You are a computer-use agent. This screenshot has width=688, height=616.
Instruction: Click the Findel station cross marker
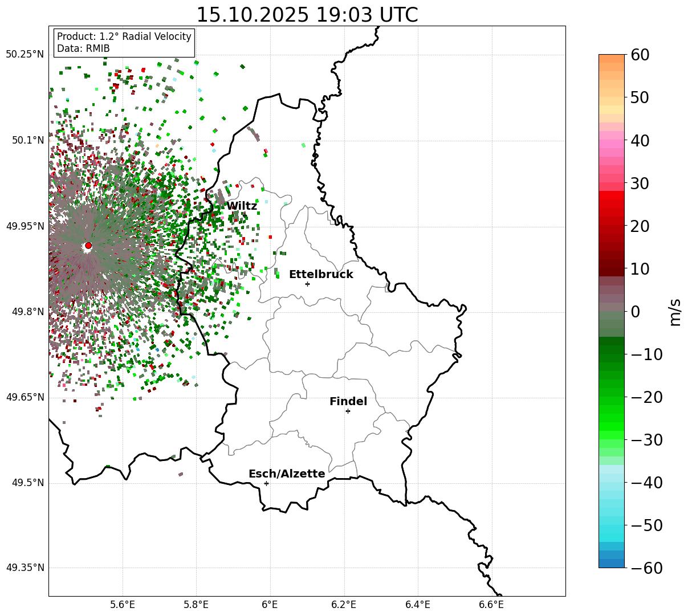click(x=348, y=411)
